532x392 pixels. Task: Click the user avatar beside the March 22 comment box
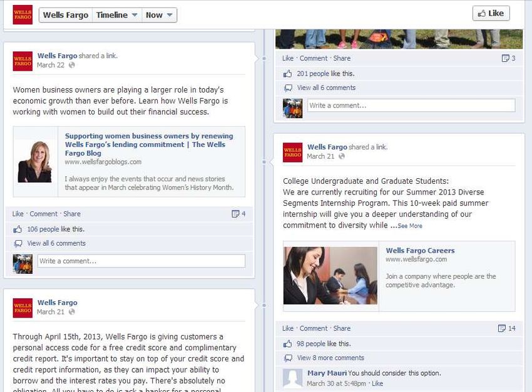(23, 264)
